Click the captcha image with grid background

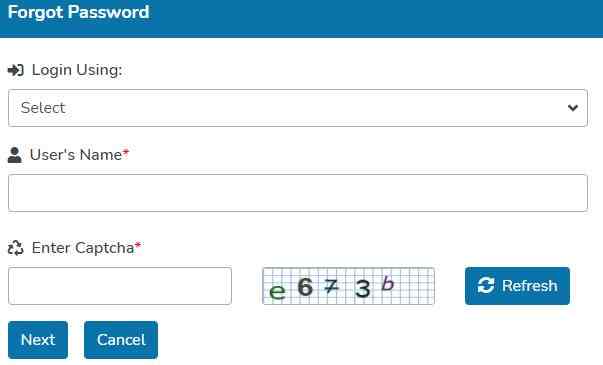tap(348, 286)
